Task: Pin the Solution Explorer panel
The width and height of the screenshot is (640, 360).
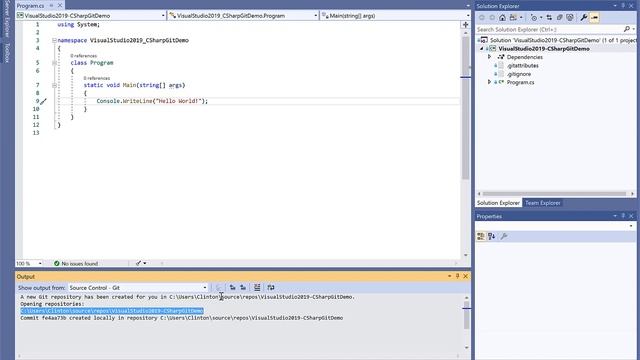Action: (x=623, y=6)
